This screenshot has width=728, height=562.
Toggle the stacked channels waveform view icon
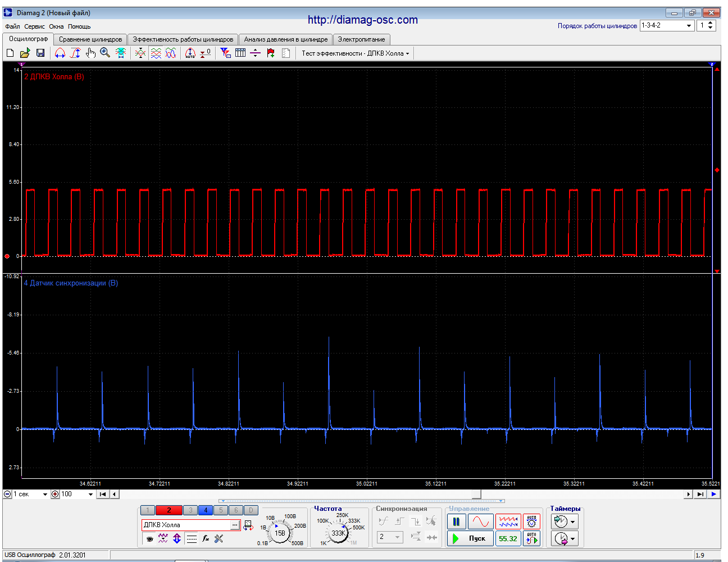(156, 53)
